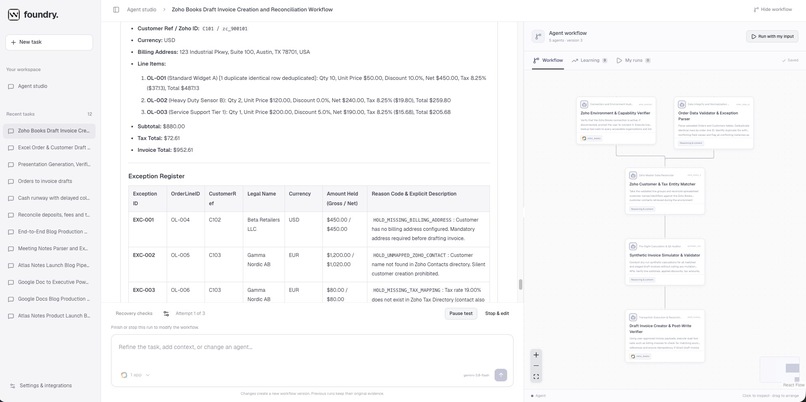Open the Atlas Notes Product Launch task
Image resolution: width=806 pixels, height=402 pixels.
(49, 316)
